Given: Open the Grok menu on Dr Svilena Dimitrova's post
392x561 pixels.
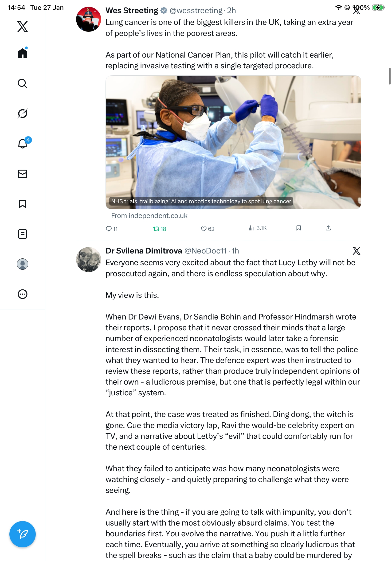Looking at the screenshot, I should tap(356, 251).
